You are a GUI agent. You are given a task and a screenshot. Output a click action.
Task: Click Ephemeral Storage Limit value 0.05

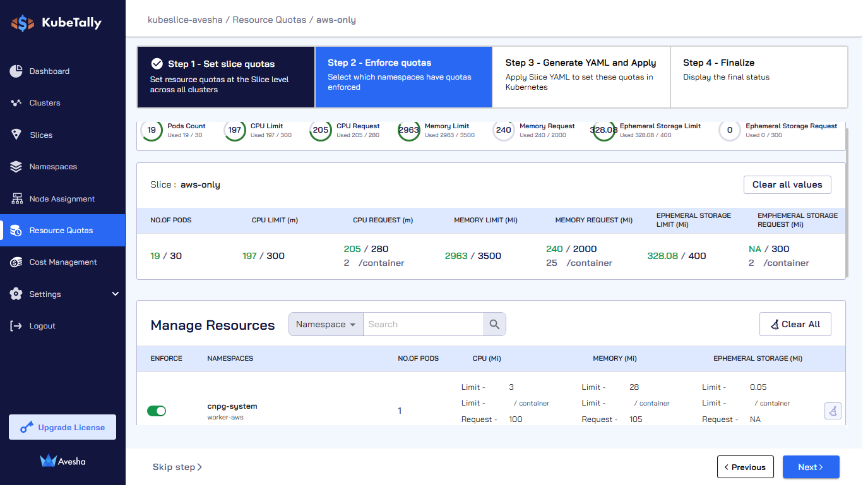click(x=758, y=387)
